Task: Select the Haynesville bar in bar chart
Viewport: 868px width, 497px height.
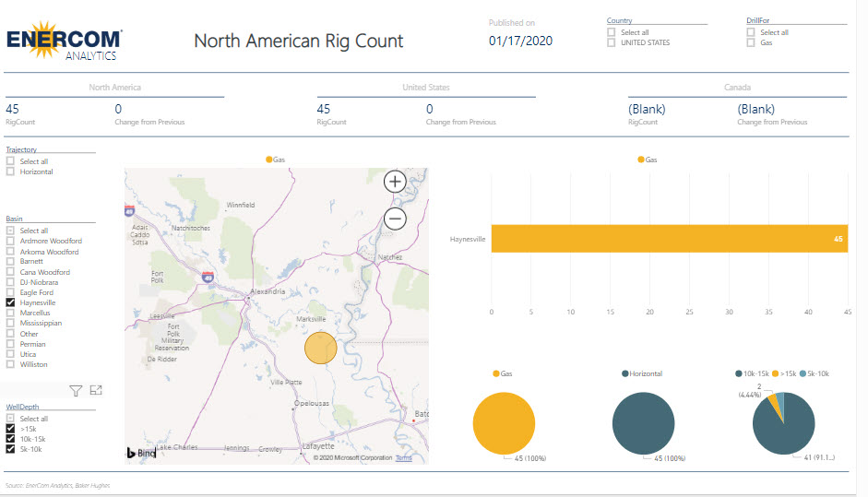Action: pyautogui.click(x=669, y=239)
